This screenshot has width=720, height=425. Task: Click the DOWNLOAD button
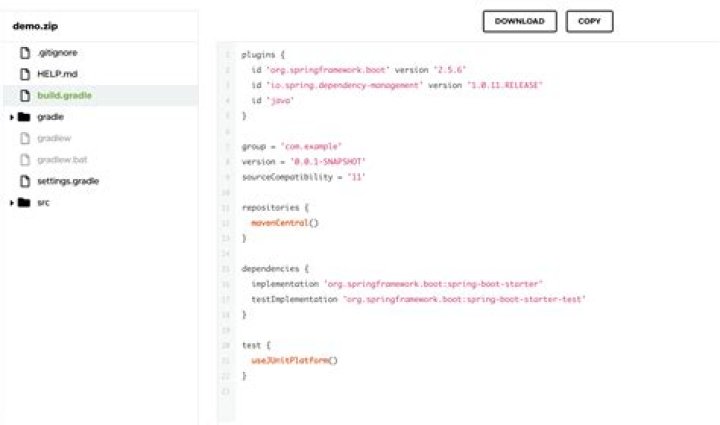pyautogui.click(x=520, y=21)
